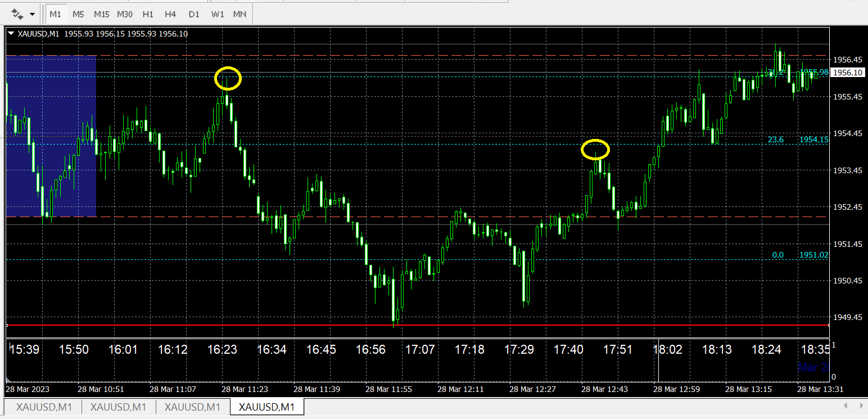Click the 17:07 time label

pyautogui.click(x=420, y=350)
